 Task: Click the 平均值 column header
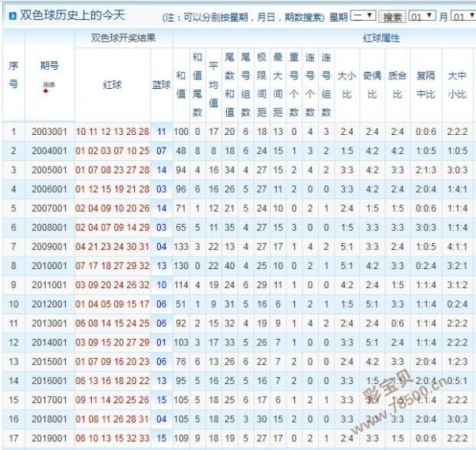213,84
